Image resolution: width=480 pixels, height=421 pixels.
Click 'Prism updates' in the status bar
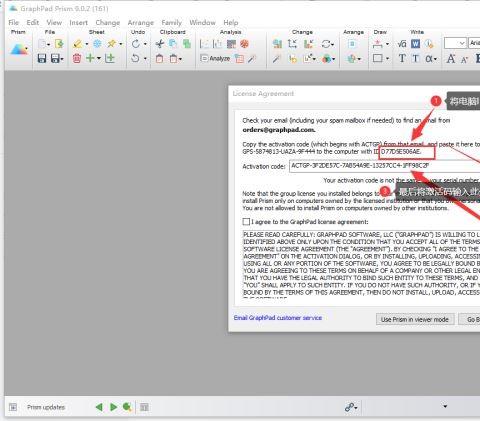coord(46,407)
